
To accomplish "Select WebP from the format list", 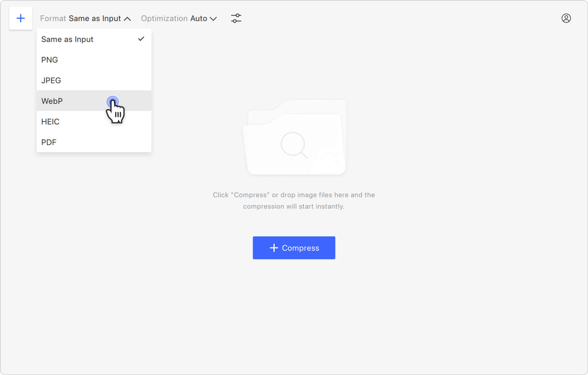I will coord(52,101).
